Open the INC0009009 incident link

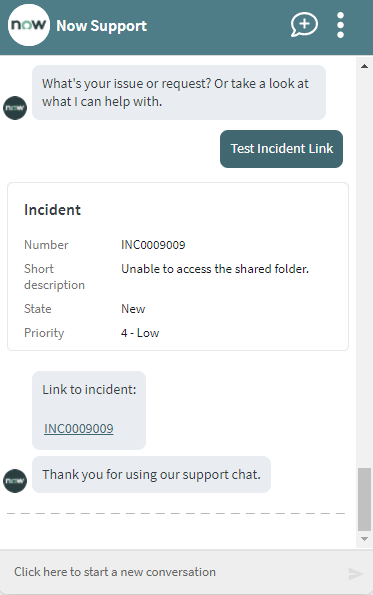point(79,428)
